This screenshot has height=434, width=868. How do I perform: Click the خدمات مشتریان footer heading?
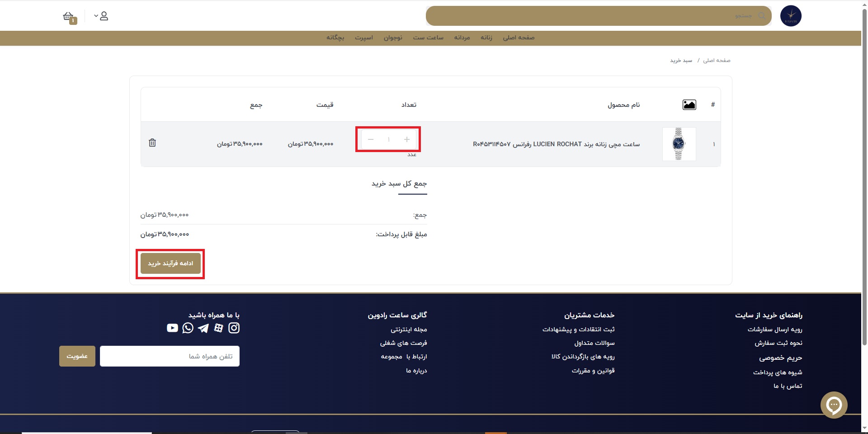(590, 315)
